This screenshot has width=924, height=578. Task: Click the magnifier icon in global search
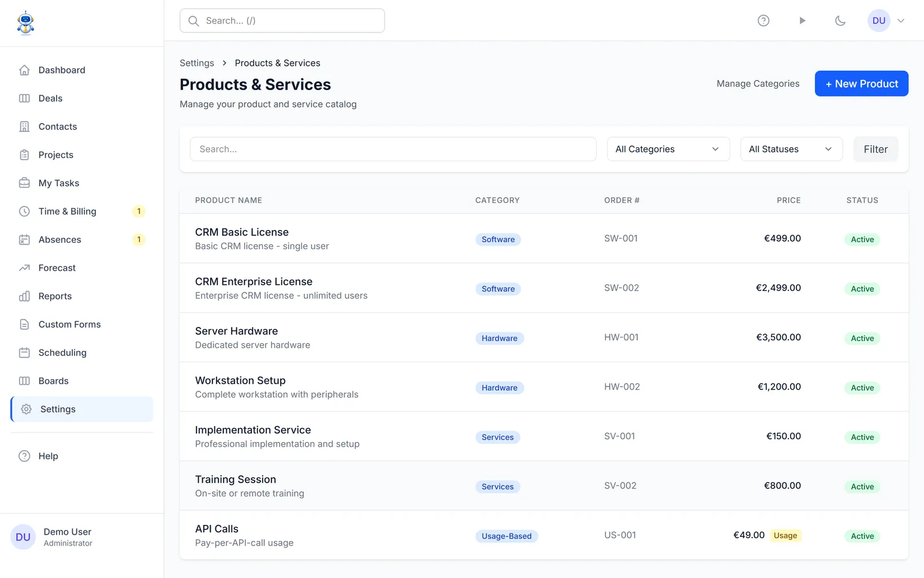pos(194,21)
